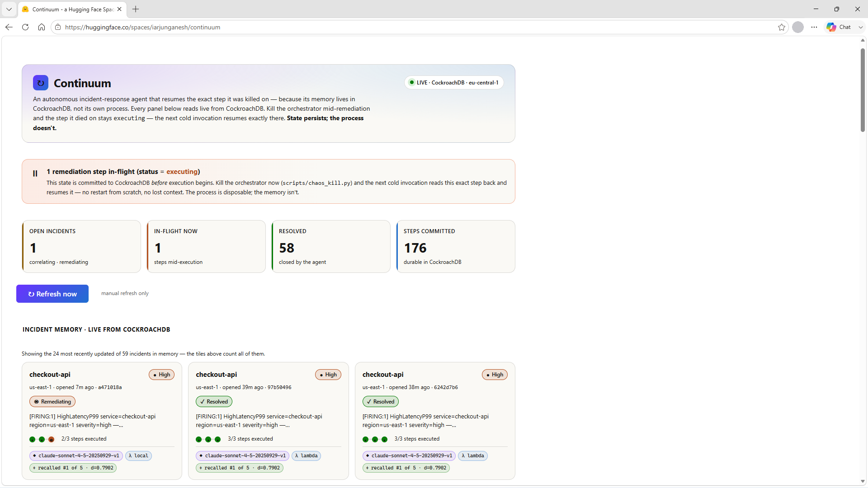The image size is (868, 488).
Task: Expand the Chat sidebar dropdown arrow
Action: coord(861,27)
